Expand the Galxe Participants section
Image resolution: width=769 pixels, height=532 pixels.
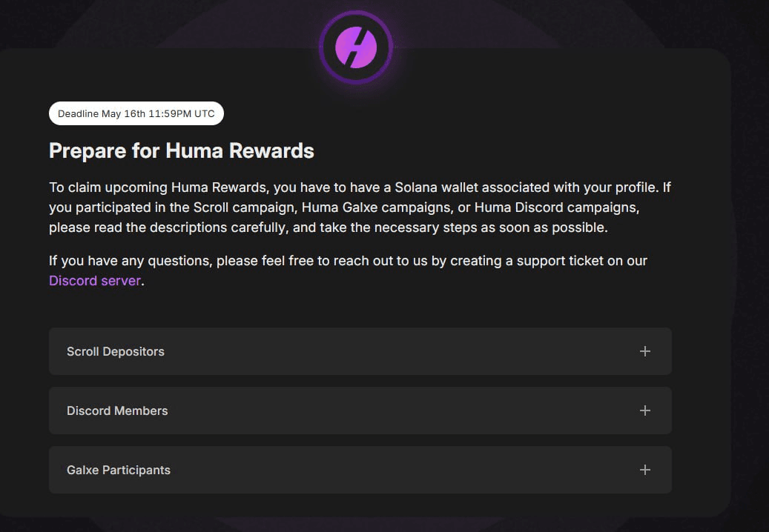tap(119, 470)
